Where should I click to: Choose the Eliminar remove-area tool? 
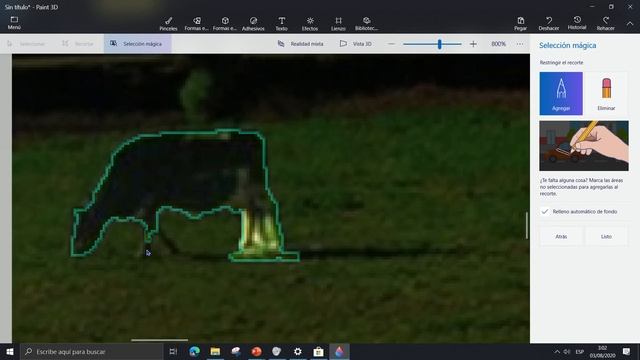[x=606, y=93]
